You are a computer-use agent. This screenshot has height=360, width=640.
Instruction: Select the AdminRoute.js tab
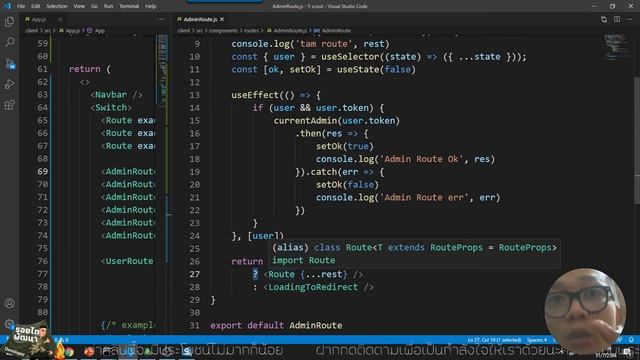200,19
